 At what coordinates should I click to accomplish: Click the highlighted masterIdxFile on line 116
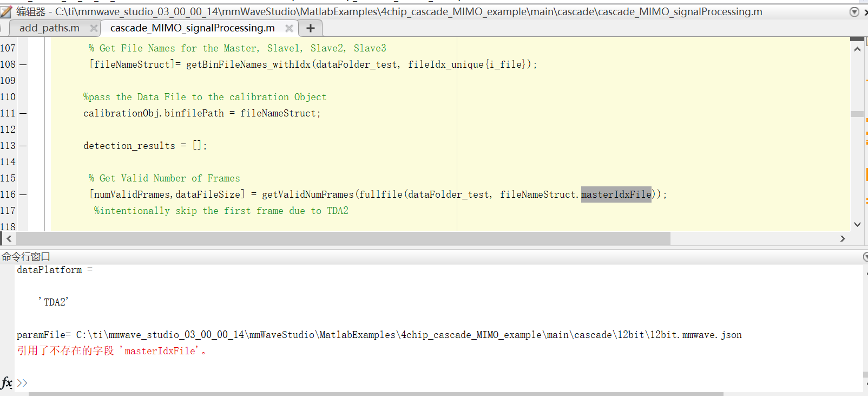tap(616, 194)
